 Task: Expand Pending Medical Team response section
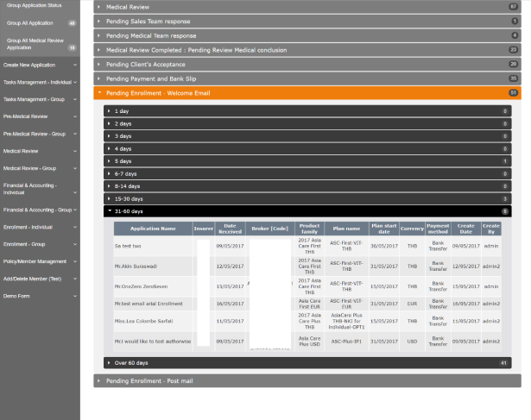(x=307, y=36)
